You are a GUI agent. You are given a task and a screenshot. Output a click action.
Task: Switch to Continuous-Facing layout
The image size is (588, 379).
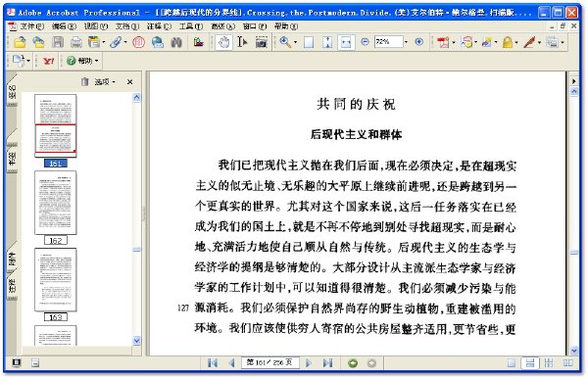click(x=549, y=363)
